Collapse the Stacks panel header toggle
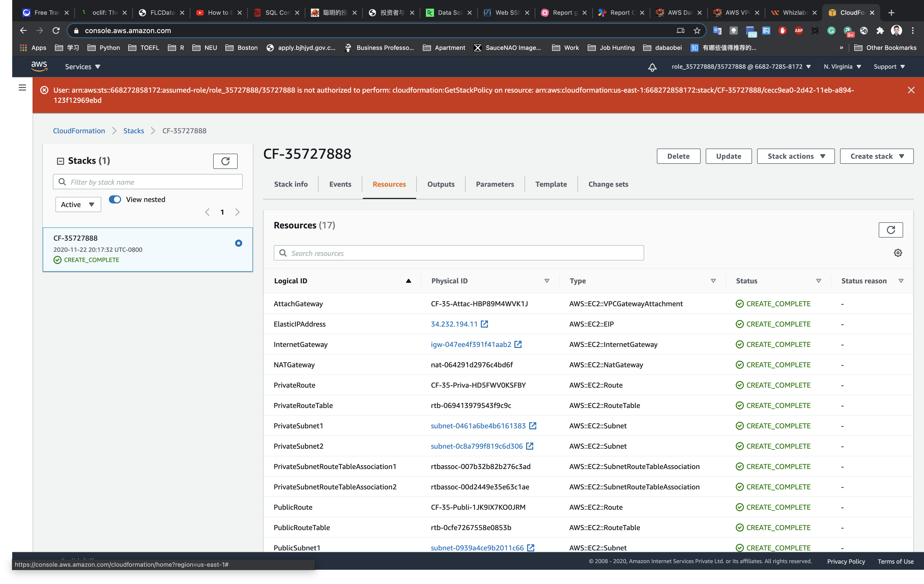 (x=60, y=161)
